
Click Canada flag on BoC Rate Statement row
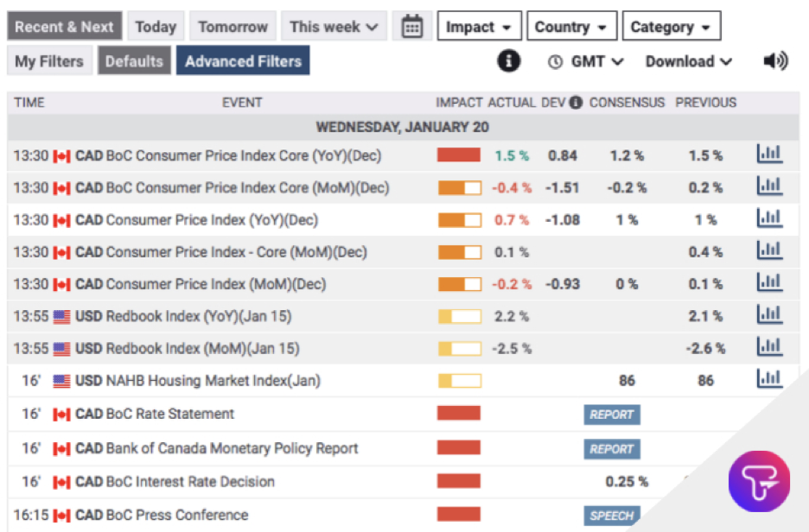click(61, 415)
